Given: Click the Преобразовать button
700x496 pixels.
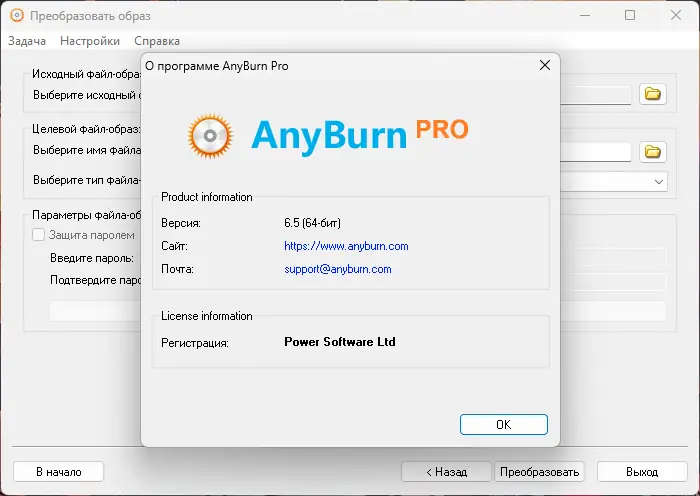Looking at the screenshot, I should pos(539,472).
